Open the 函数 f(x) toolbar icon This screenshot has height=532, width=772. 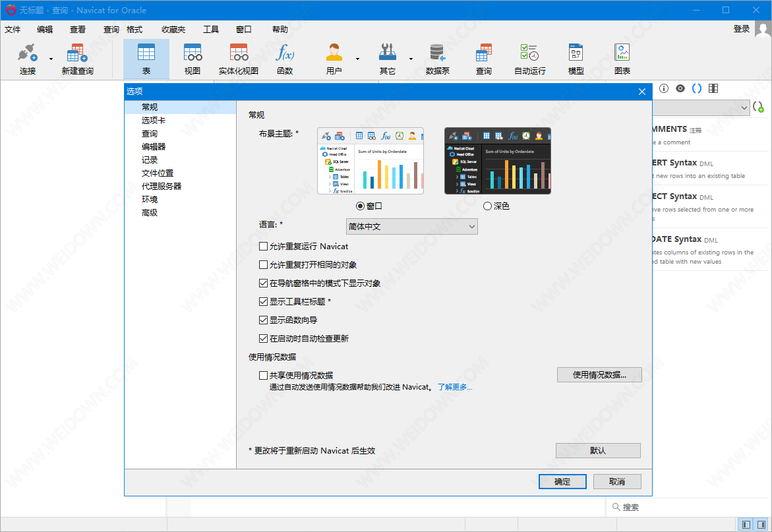[285, 52]
